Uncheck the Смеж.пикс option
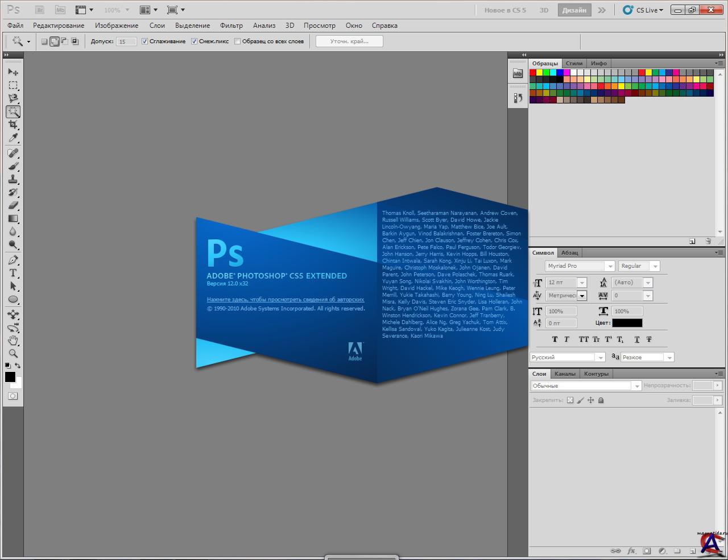 click(194, 42)
